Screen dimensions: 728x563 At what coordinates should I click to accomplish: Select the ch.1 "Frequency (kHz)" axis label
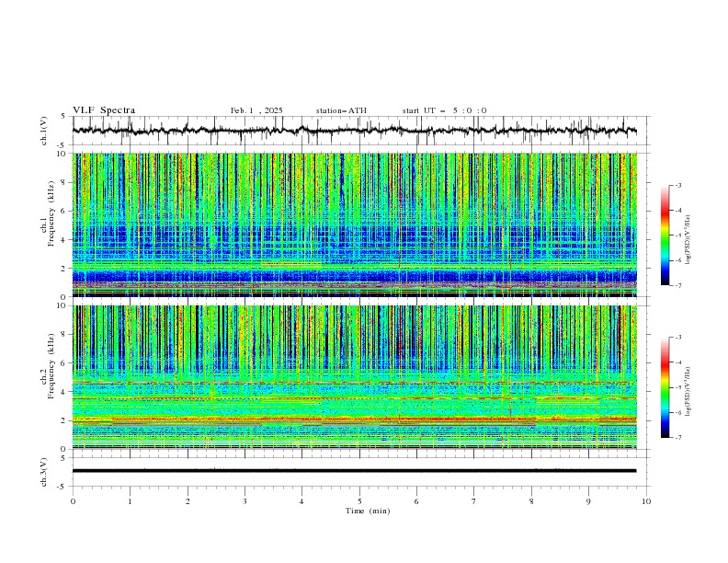(51, 213)
